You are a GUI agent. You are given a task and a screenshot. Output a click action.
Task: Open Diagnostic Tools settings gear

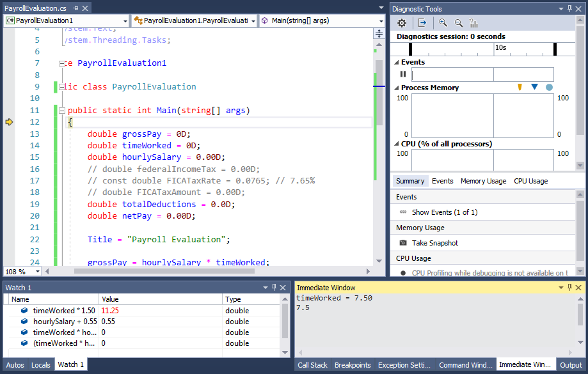point(402,23)
